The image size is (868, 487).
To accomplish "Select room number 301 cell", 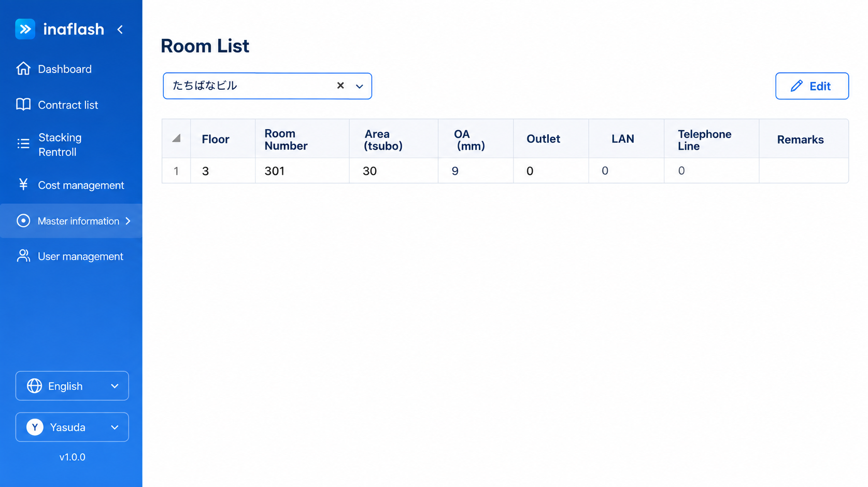I will (x=302, y=171).
